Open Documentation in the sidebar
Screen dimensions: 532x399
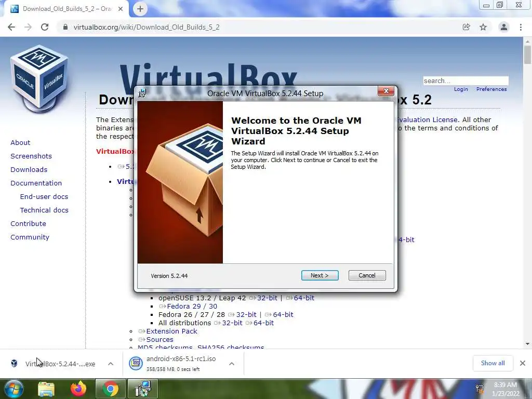(x=36, y=183)
